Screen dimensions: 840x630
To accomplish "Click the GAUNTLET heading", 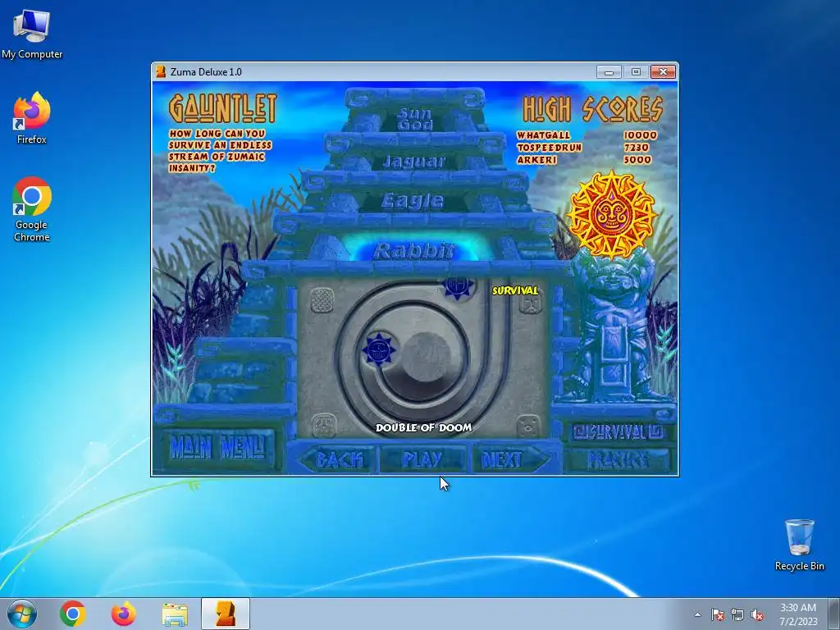I will [223, 108].
